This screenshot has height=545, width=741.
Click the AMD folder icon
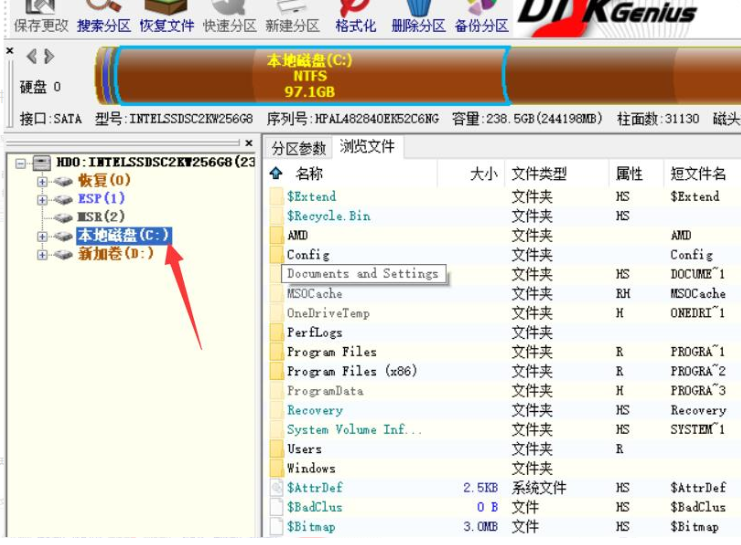pos(276,235)
